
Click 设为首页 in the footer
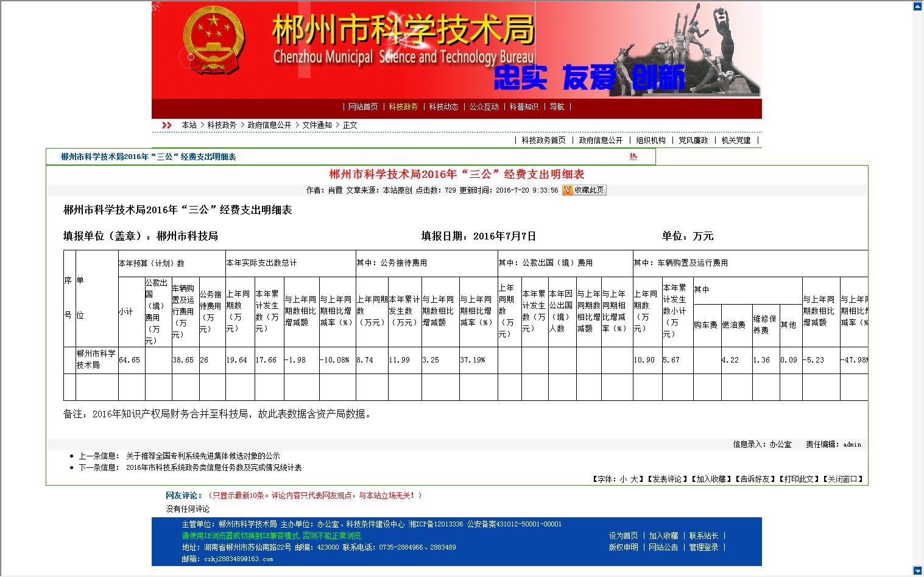pos(623,536)
